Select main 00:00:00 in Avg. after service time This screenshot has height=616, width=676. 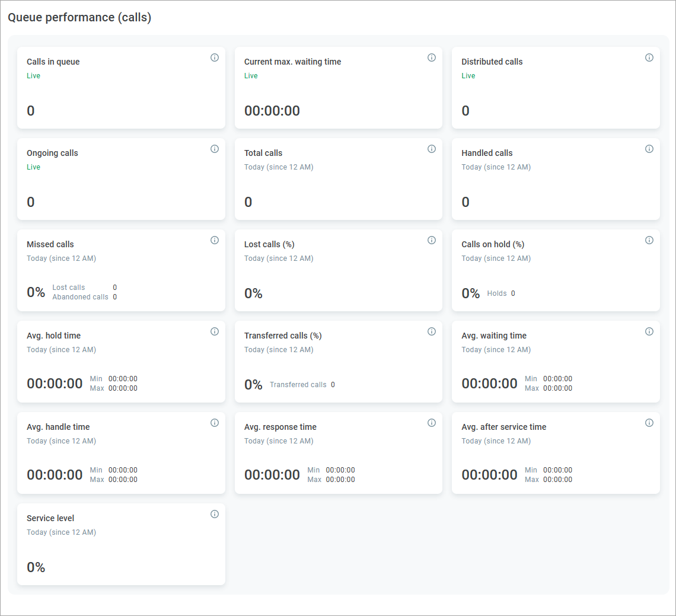[489, 475]
